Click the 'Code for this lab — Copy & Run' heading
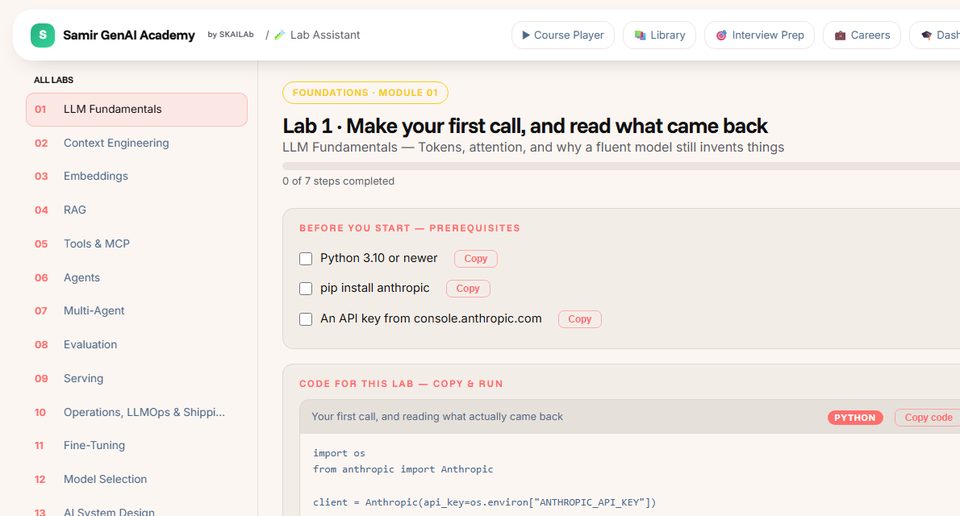Image resolution: width=960 pixels, height=516 pixels. pos(401,384)
